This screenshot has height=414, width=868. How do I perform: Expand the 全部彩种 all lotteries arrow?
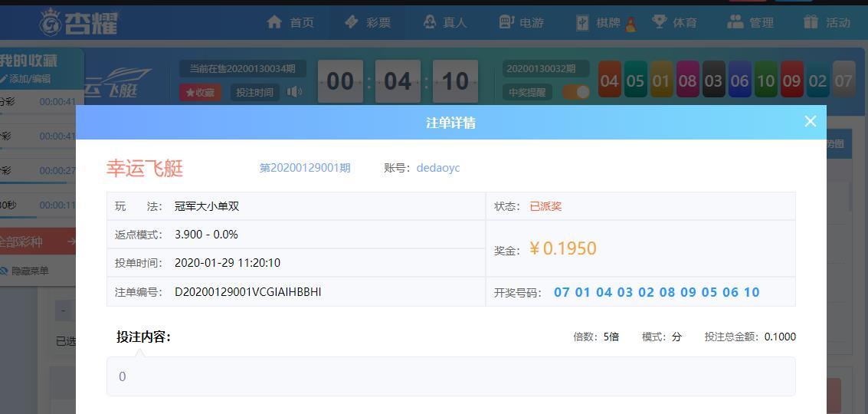point(72,242)
